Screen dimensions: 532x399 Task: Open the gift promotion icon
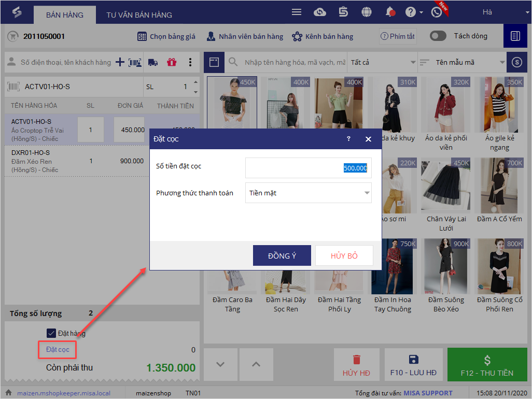tap(172, 62)
